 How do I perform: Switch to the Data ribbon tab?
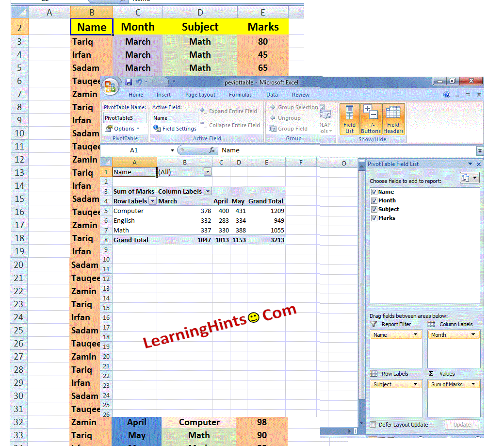(272, 95)
